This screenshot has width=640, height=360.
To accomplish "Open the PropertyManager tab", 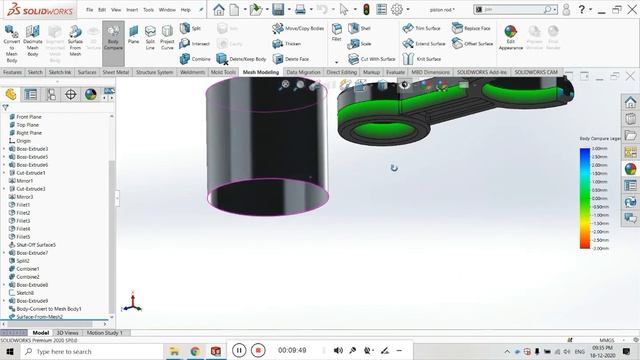I will point(31,95).
